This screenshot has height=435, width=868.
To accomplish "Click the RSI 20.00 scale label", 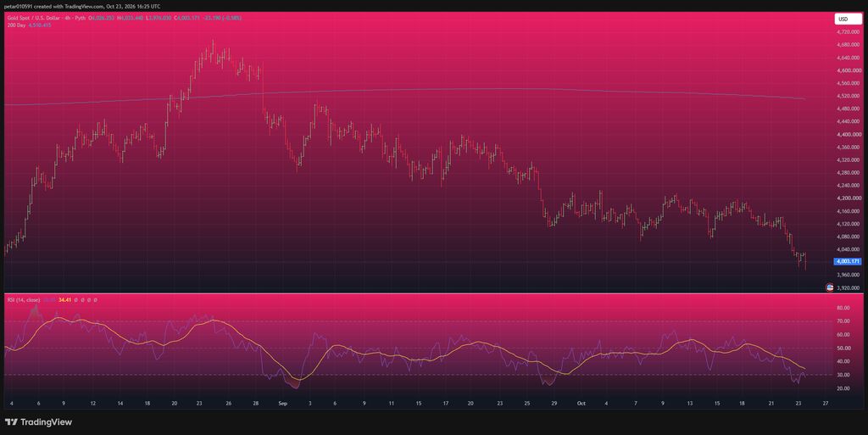I will point(843,388).
